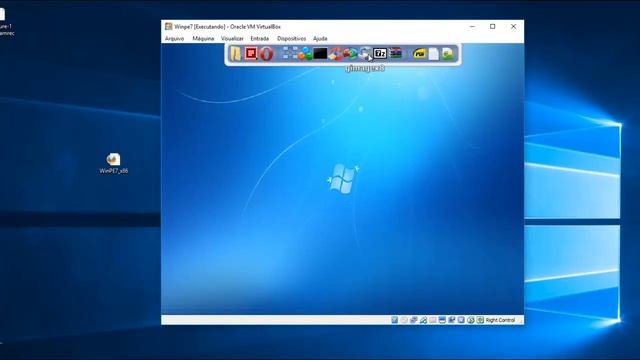Click the keyboard capture icon beside Right Control
The width and height of the screenshot is (640, 360).
coord(480,320)
